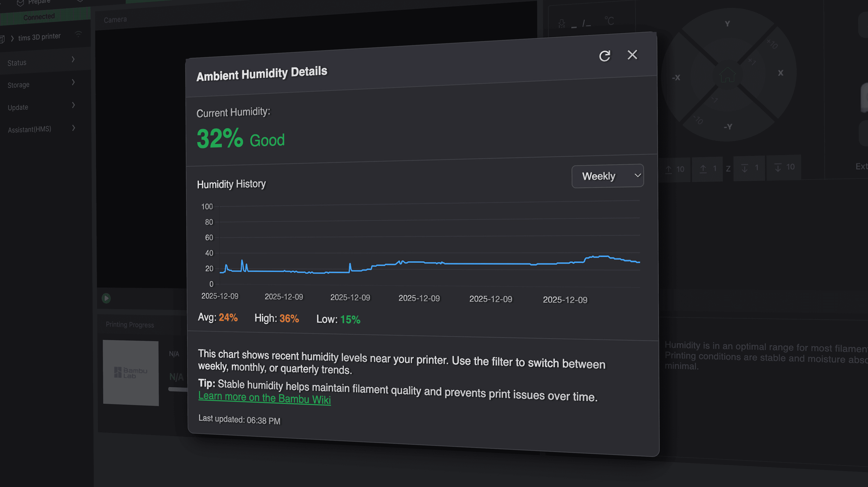Jog toward negative X on control pad
The height and width of the screenshot is (487, 868).
point(676,78)
